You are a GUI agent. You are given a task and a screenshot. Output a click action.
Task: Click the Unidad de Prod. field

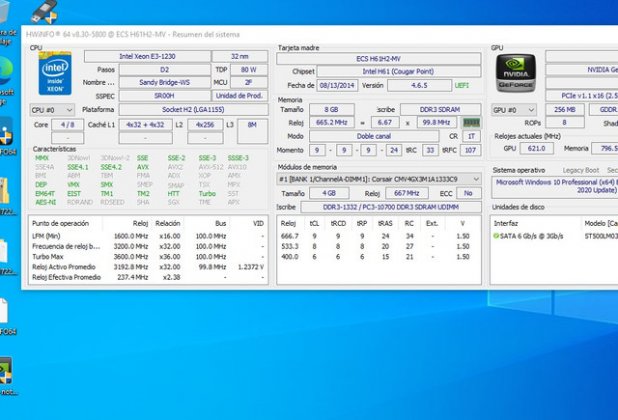tap(240, 96)
